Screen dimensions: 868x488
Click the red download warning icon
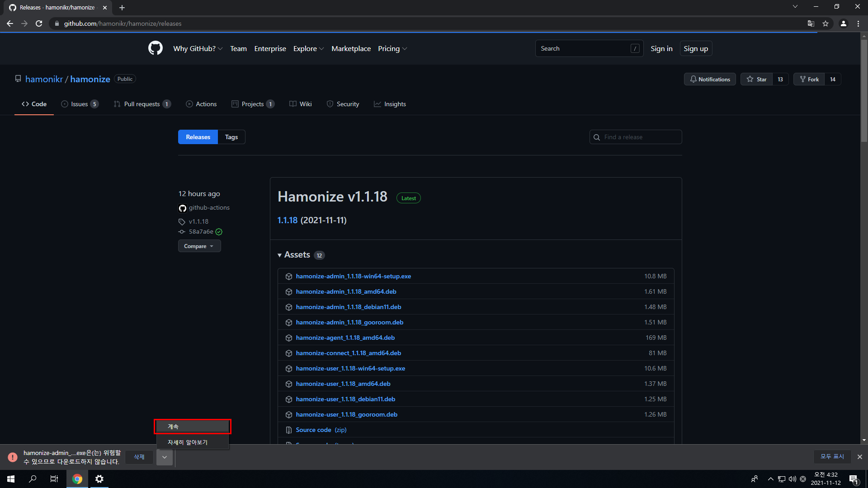13,457
